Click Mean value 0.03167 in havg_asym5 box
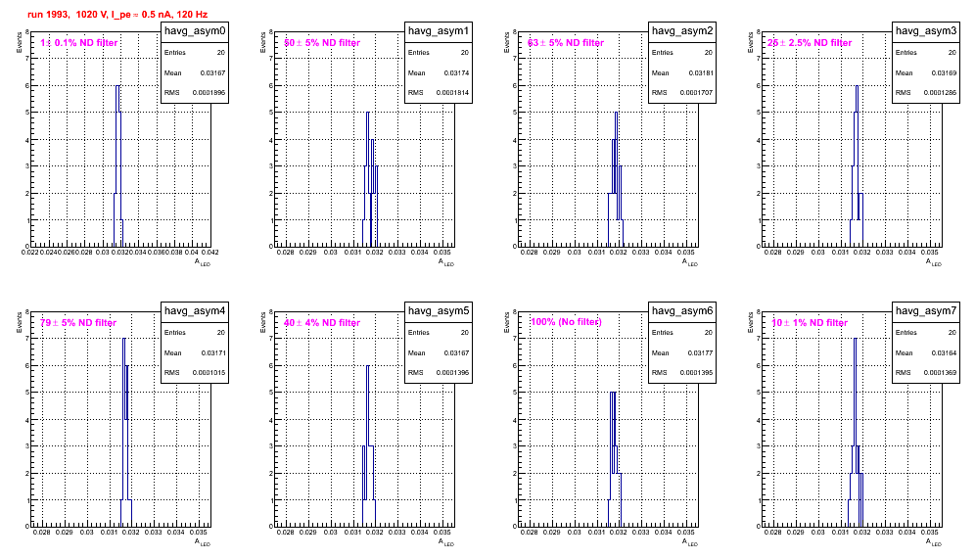 (x=456, y=352)
